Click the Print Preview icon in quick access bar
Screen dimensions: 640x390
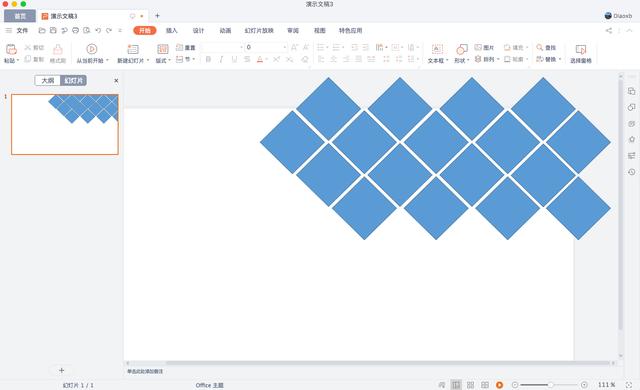[x=87, y=31]
